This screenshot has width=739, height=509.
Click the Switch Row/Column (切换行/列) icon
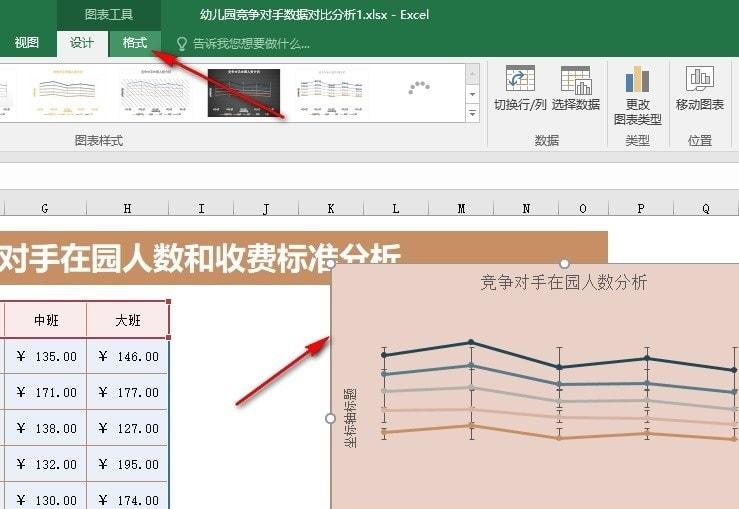520,79
